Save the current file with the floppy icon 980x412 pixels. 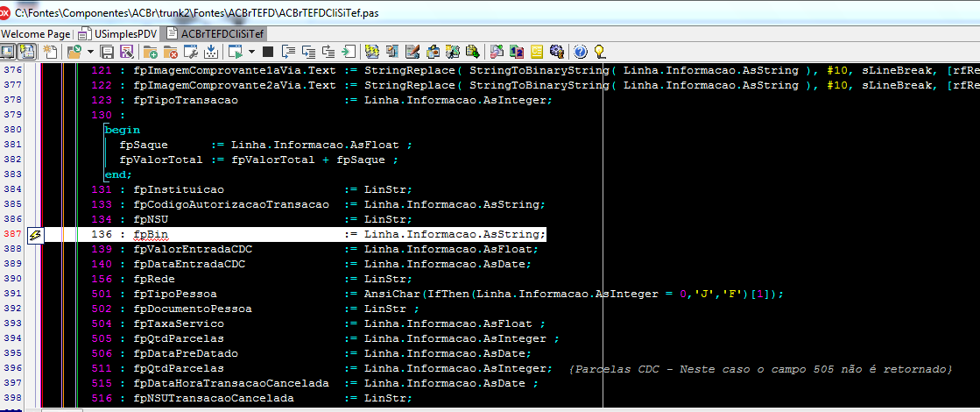(108, 51)
